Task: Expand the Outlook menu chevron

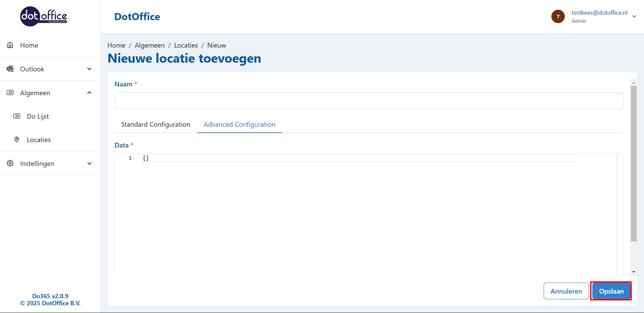Action: tap(90, 69)
